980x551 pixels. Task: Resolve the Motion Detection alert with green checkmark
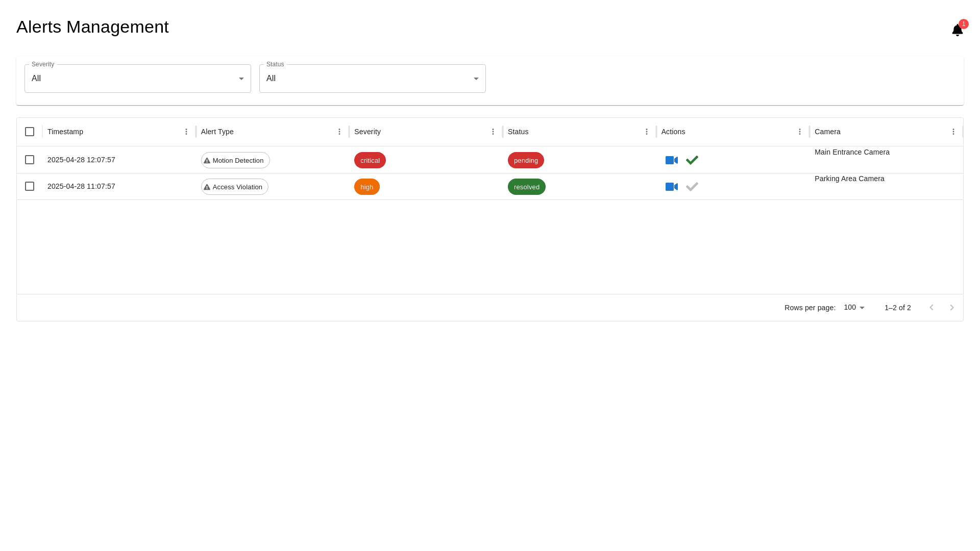(x=692, y=160)
